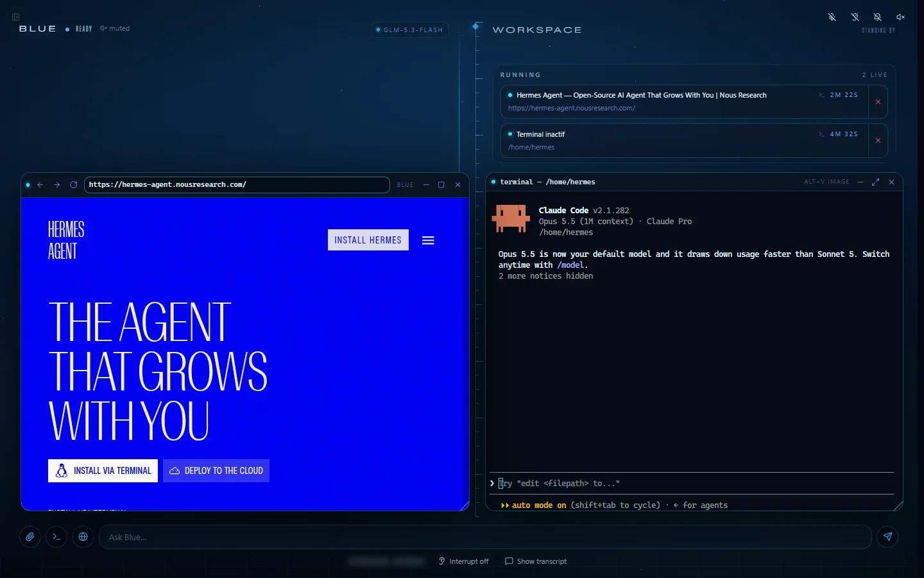Toggle the Interrupt off setting
The height and width of the screenshot is (578, 924).
(x=464, y=561)
